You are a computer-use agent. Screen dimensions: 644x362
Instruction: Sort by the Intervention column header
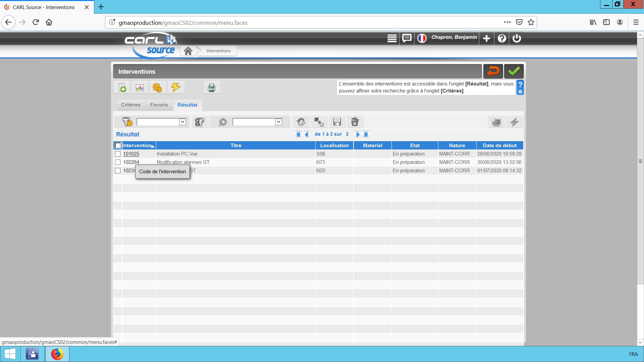(137, 145)
